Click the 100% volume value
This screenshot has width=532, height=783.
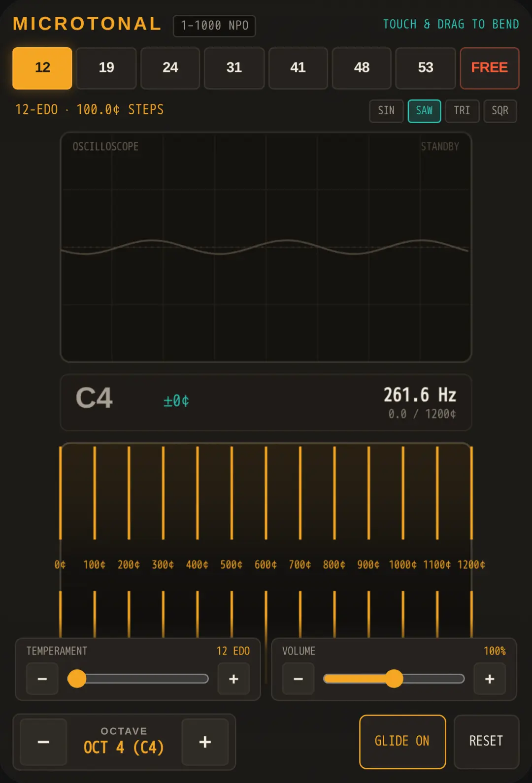(x=495, y=651)
